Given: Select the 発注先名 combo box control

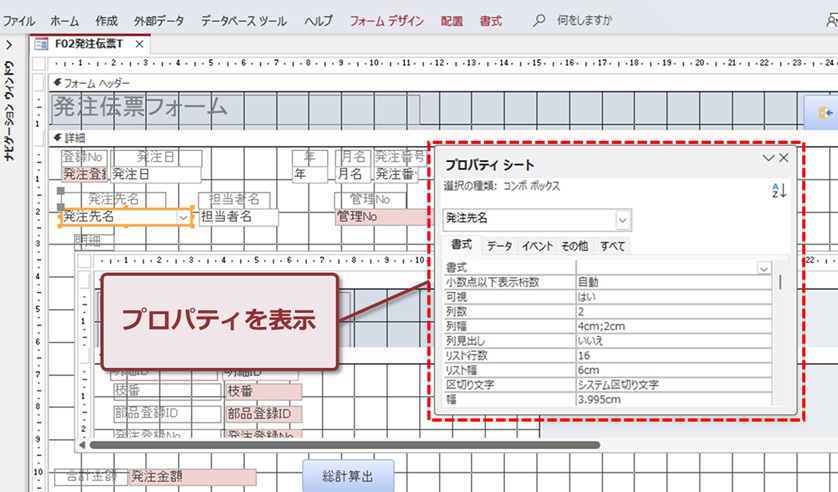Looking at the screenshot, I should coord(126,217).
